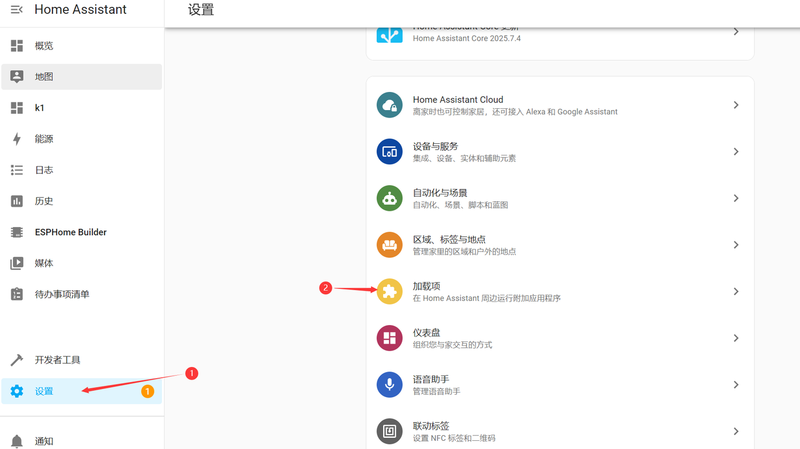
Task: Open ESPHome Builder from the sidebar
Action: pos(70,232)
